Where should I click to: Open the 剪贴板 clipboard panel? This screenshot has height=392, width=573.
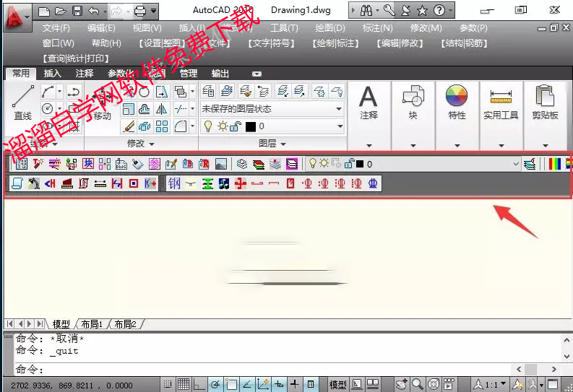pos(545,102)
